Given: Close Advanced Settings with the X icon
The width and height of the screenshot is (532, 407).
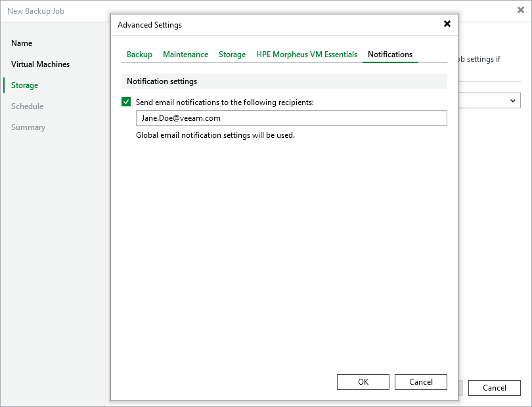Looking at the screenshot, I should [447, 24].
